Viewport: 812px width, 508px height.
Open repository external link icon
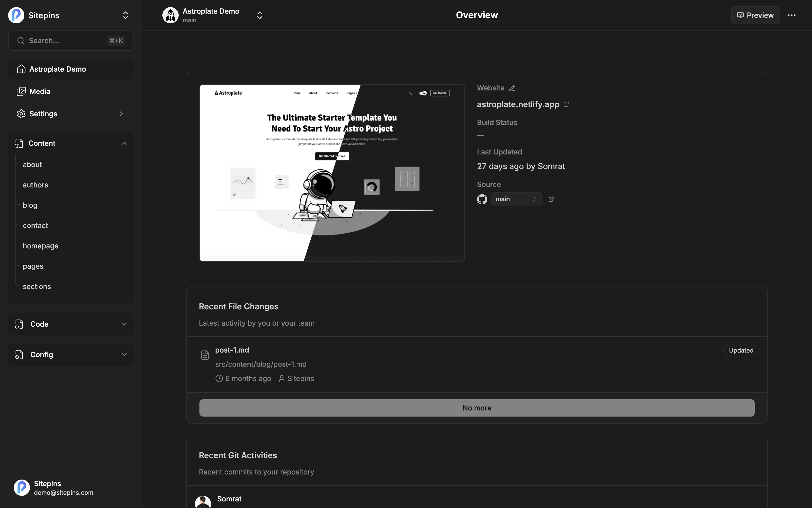[551, 199]
